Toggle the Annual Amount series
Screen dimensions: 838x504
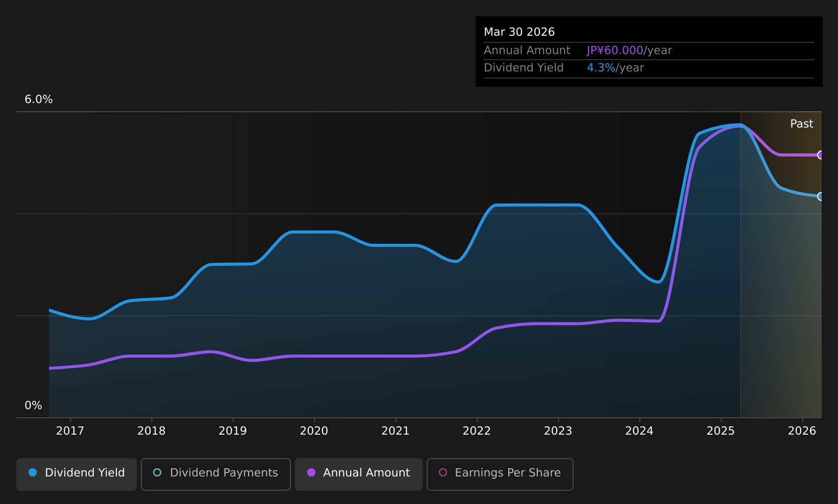tap(359, 474)
